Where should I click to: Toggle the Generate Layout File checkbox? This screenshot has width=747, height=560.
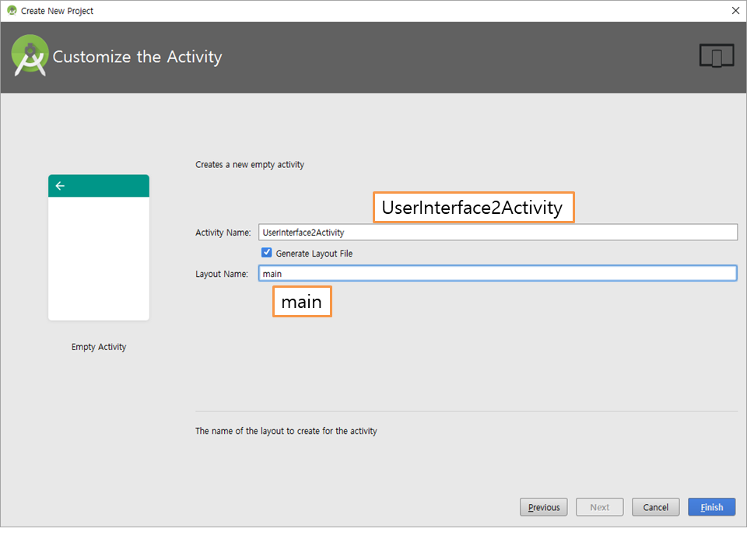click(267, 253)
